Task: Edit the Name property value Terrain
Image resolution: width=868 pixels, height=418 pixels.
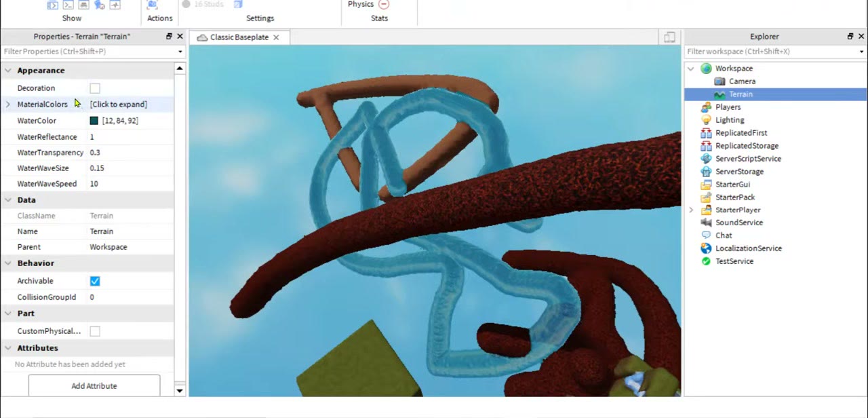Action: (102, 231)
